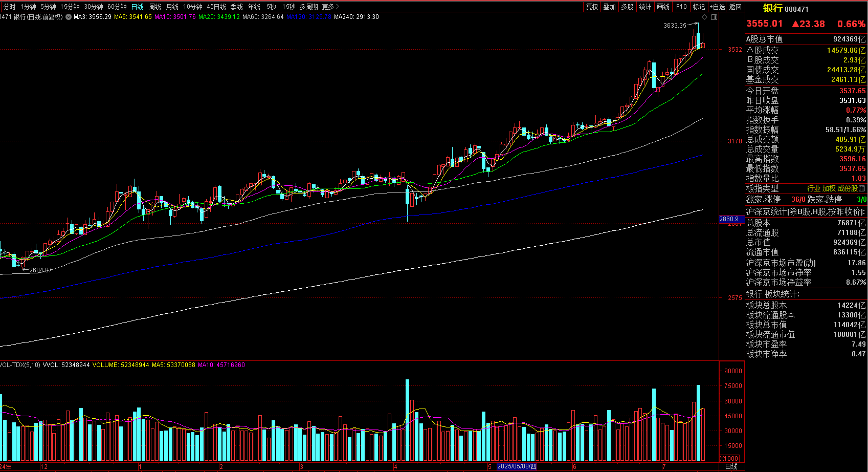Select the 5秒 period tab
The image size is (868, 472).
pos(271,7)
